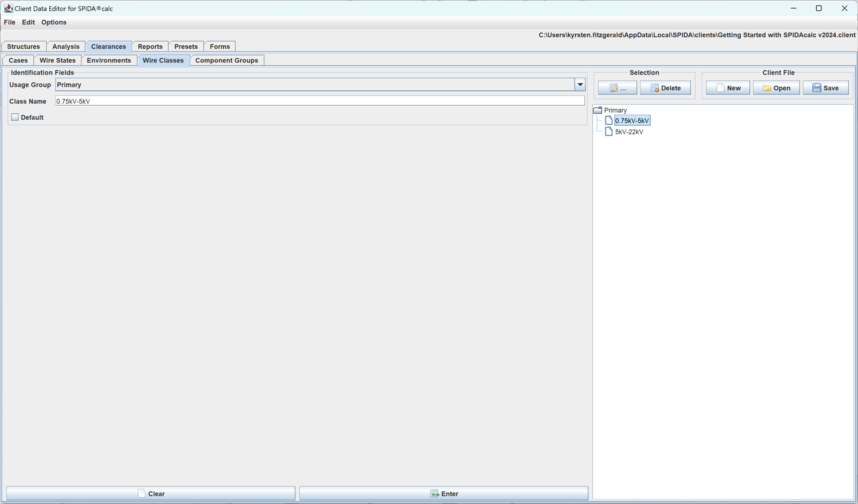The image size is (858, 504).
Task: Click the Primary folder icon in tree
Action: pyautogui.click(x=598, y=110)
